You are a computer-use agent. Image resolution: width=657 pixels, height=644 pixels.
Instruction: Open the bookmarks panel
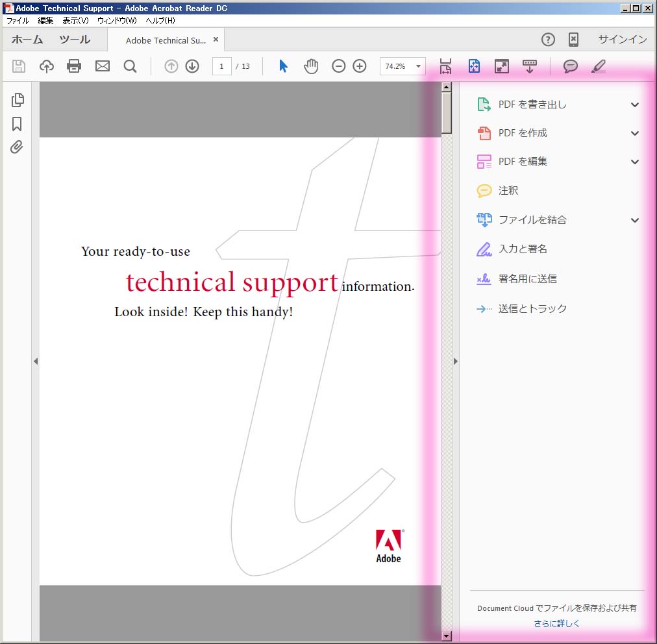point(17,123)
